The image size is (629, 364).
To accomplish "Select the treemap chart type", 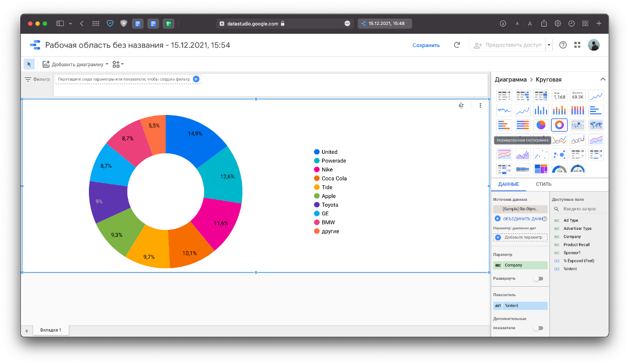I will [541, 169].
